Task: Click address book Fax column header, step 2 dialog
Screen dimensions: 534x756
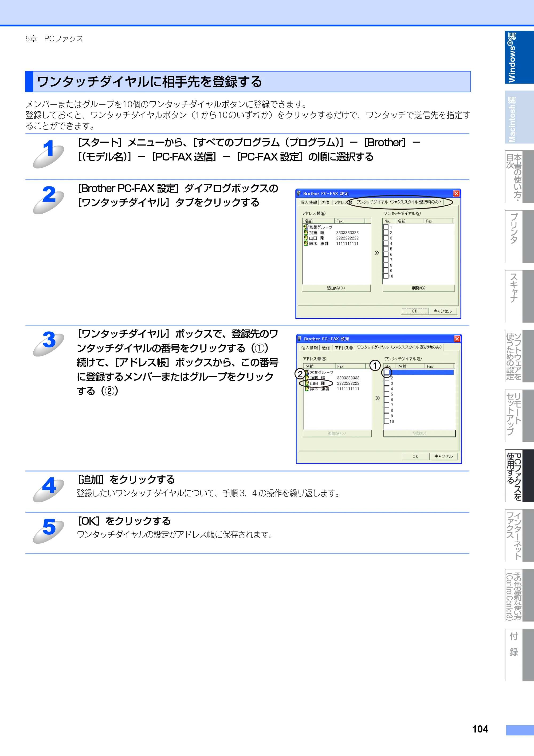Action: (349, 221)
